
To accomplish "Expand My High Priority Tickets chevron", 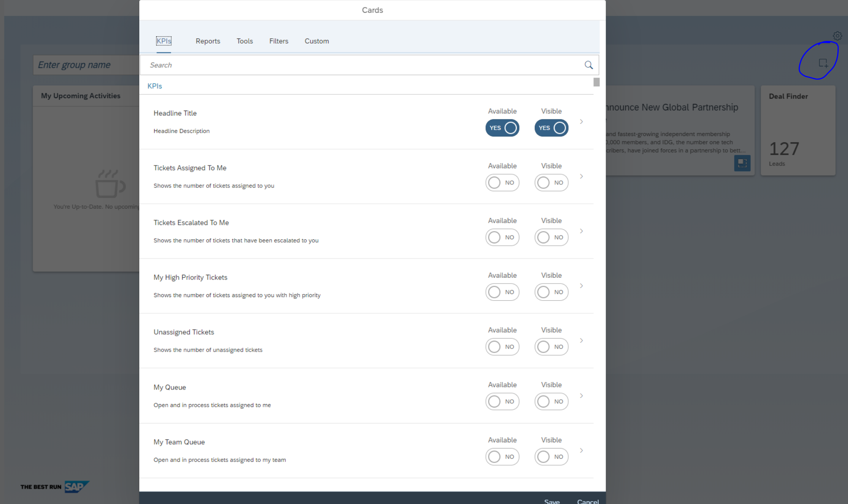I will (x=581, y=286).
